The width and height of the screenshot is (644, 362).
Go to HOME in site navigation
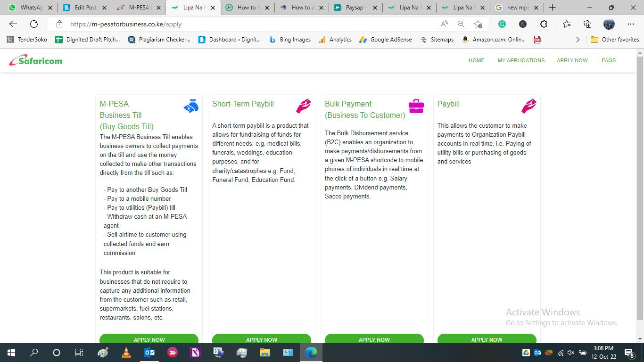(477, 60)
